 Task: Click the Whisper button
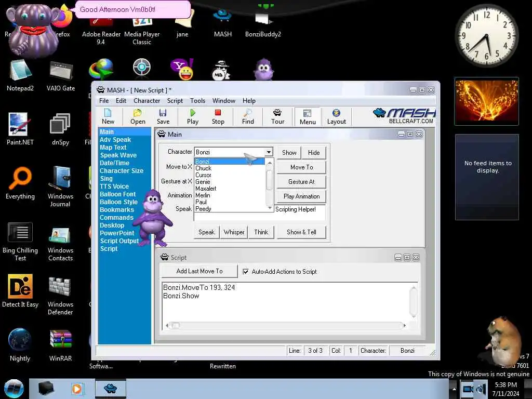point(234,232)
